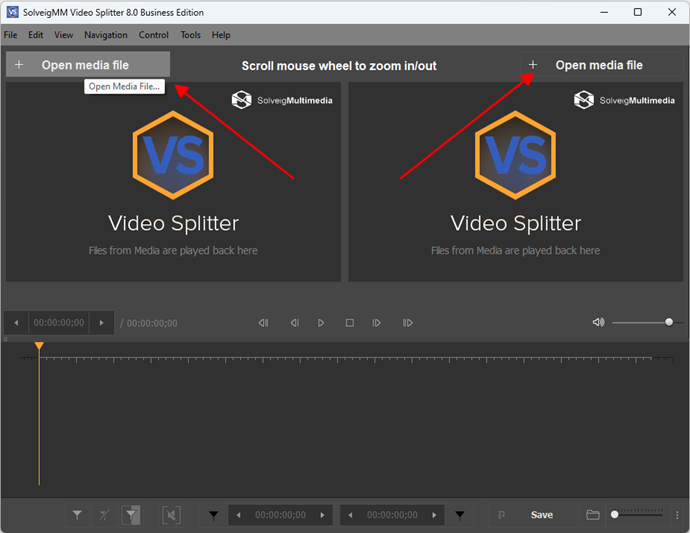Viewport: 690px width, 533px height.
Task: Click the orange timeline playhead marker
Action: click(x=39, y=346)
